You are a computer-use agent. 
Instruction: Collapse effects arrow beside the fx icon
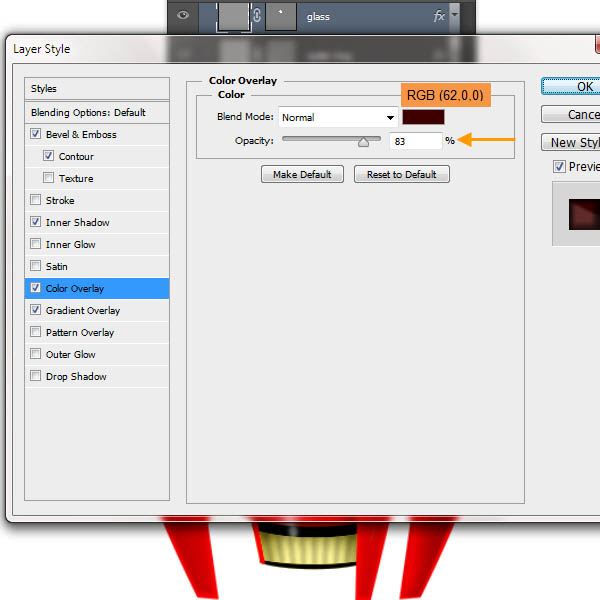click(455, 16)
